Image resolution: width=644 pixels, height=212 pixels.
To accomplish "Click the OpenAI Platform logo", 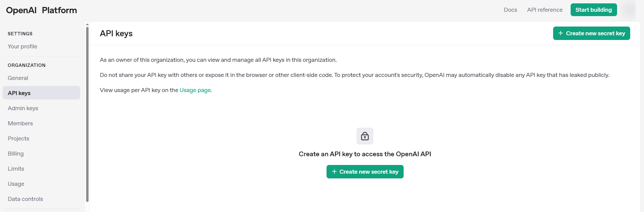I will coord(41,10).
